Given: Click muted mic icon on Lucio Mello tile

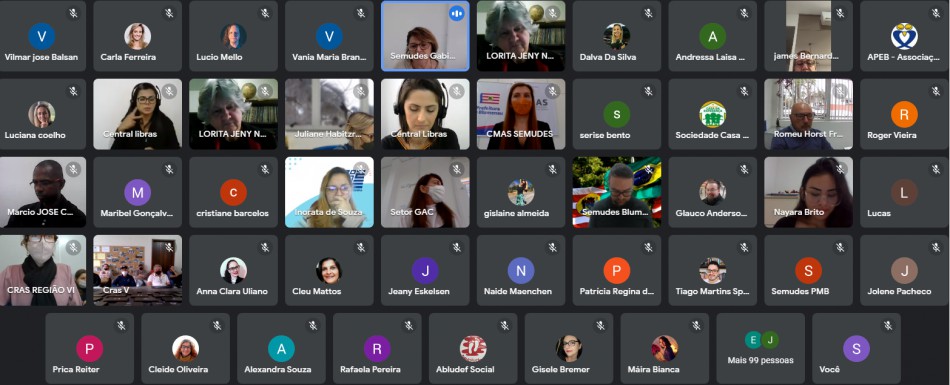Looking at the screenshot, I should coord(265,13).
